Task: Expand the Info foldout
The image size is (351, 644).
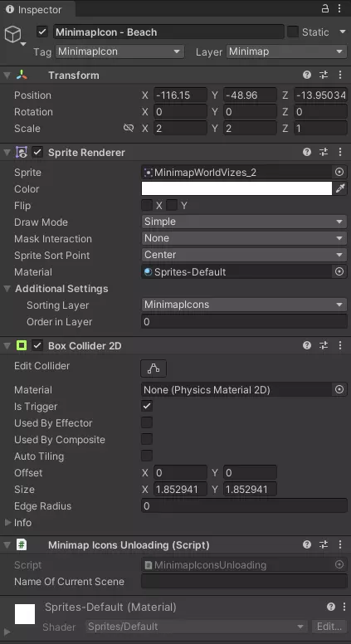Action: coord(7,523)
